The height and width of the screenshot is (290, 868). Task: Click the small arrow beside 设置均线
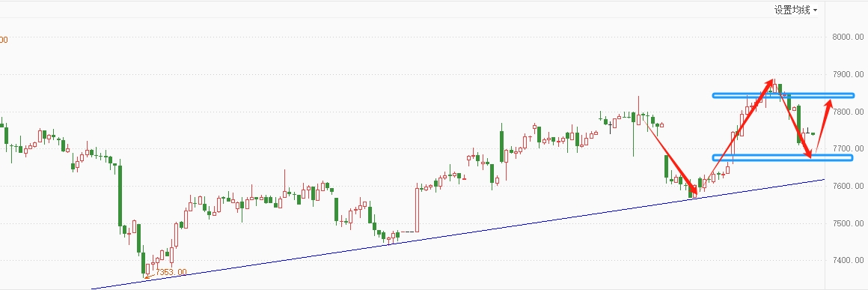(815, 11)
